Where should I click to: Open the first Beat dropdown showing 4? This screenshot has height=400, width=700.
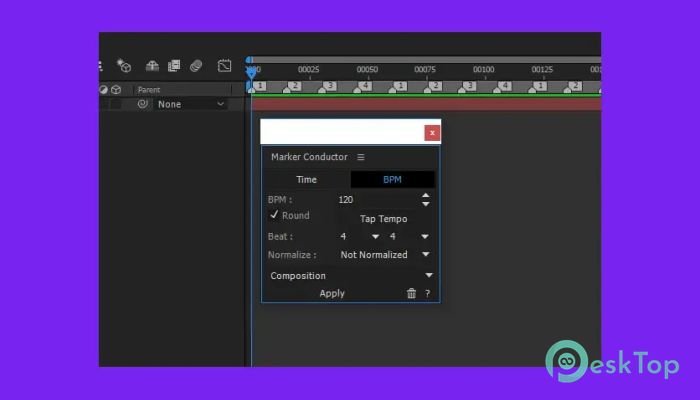coord(360,237)
